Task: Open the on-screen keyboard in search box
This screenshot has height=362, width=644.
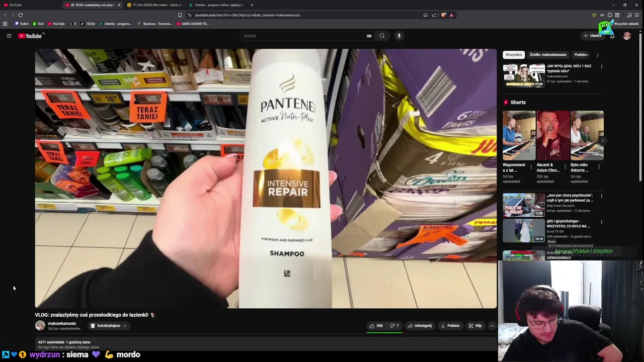Action: click(x=369, y=36)
